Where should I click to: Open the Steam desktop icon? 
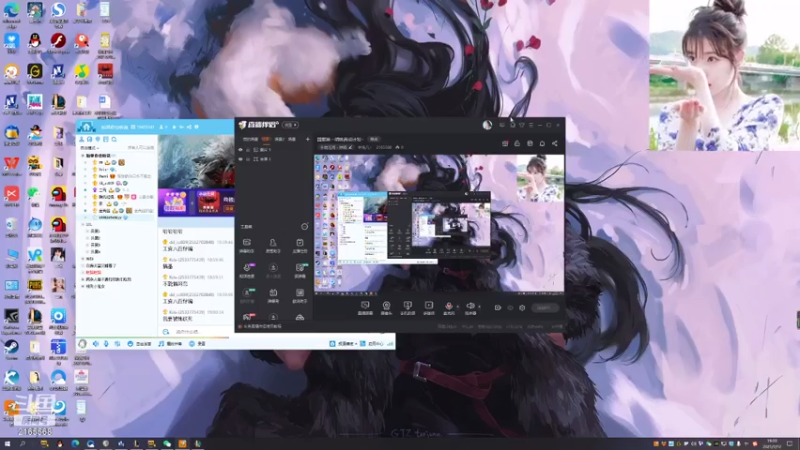tap(11, 349)
